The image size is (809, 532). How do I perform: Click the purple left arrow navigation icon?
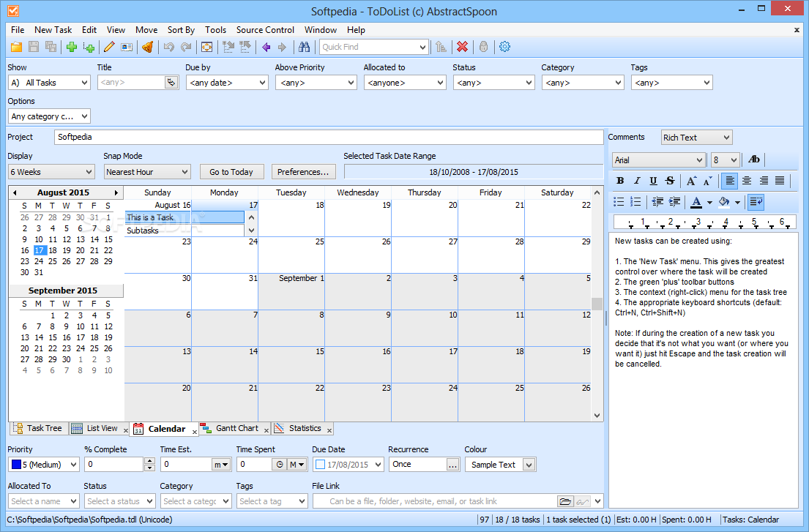(266, 47)
